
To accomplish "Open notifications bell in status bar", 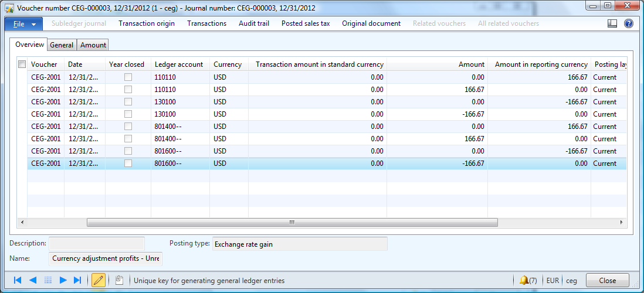I will [527, 281].
